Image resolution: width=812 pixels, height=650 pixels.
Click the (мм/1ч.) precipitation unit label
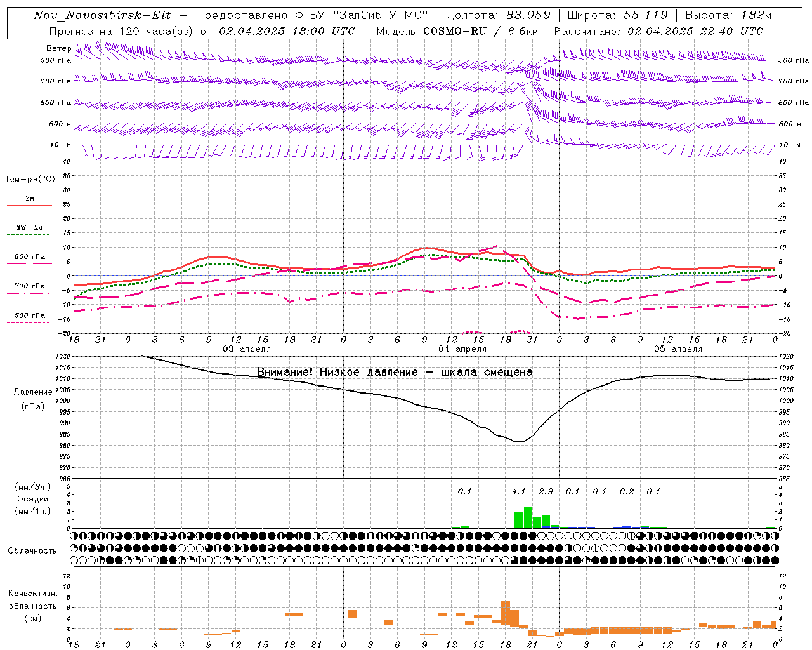click(x=33, y=511)
